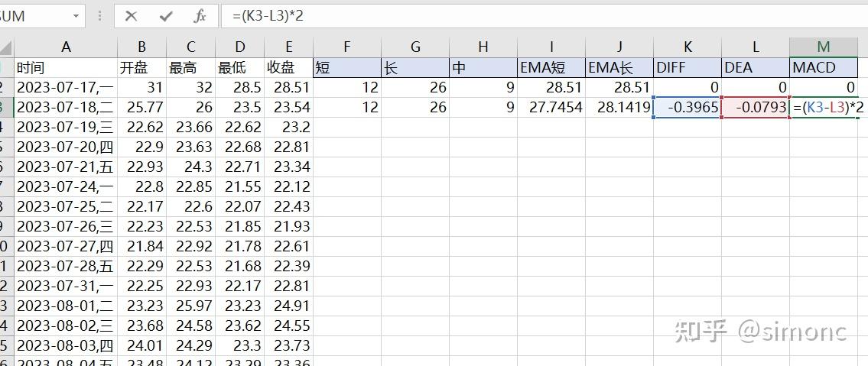Select column A header
The image size is (868, 366).
(x=66, y=47)
